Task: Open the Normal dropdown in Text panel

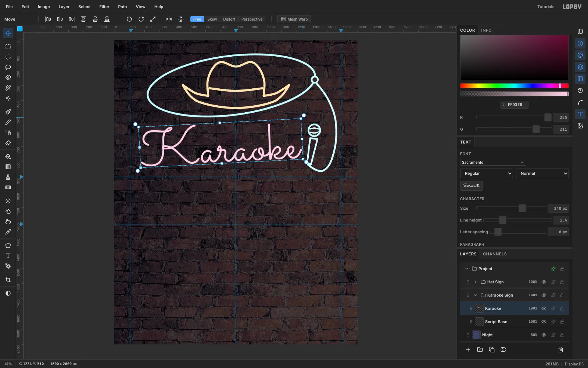Action: tap(542, 173)
